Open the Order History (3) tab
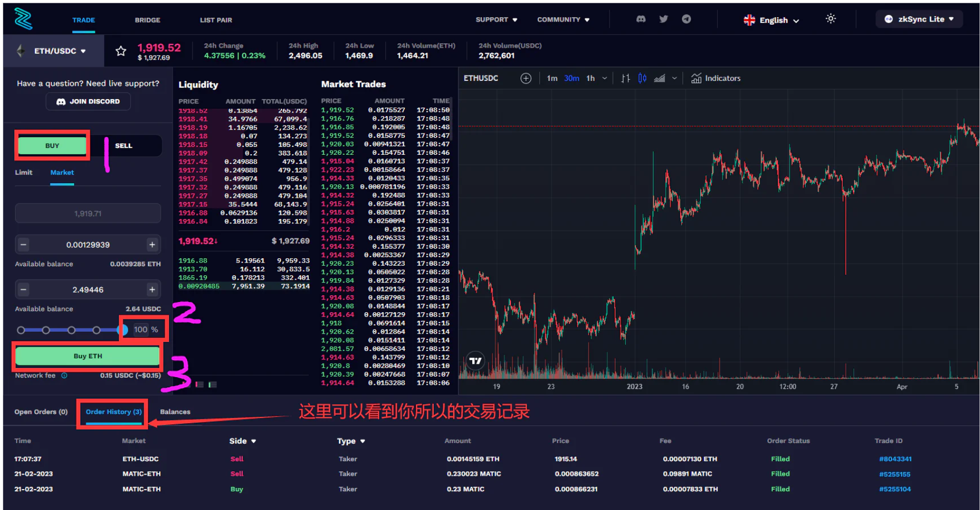Viewport: 980px width, 510px height. pos(114,412)
